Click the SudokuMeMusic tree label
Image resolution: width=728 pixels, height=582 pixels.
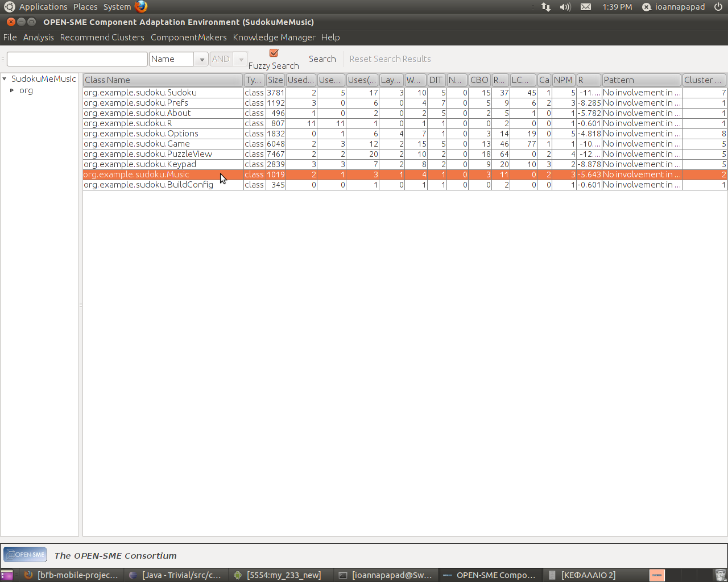click(x=43, y=79)
